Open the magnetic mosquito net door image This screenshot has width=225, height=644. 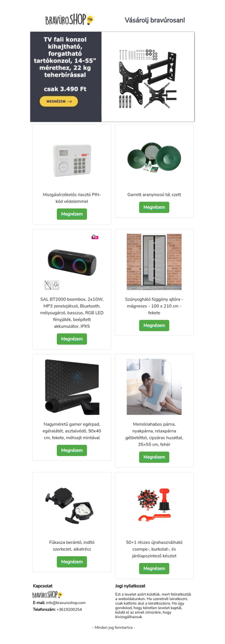pos(154,262)
